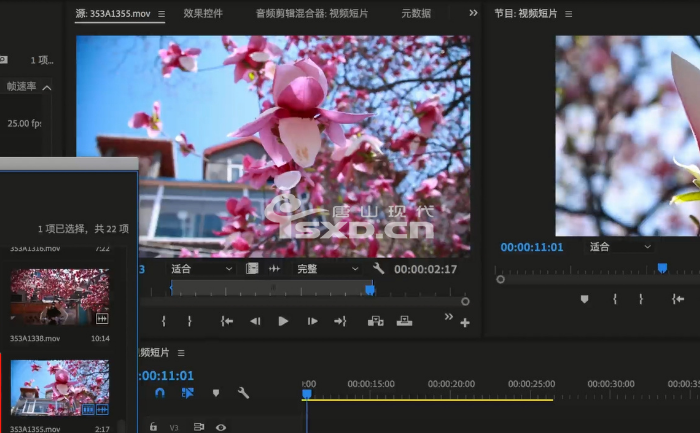This screenshot has height=433, width=700.
Task: Toggle timeline snapping magnet
Action: (159, 393)
